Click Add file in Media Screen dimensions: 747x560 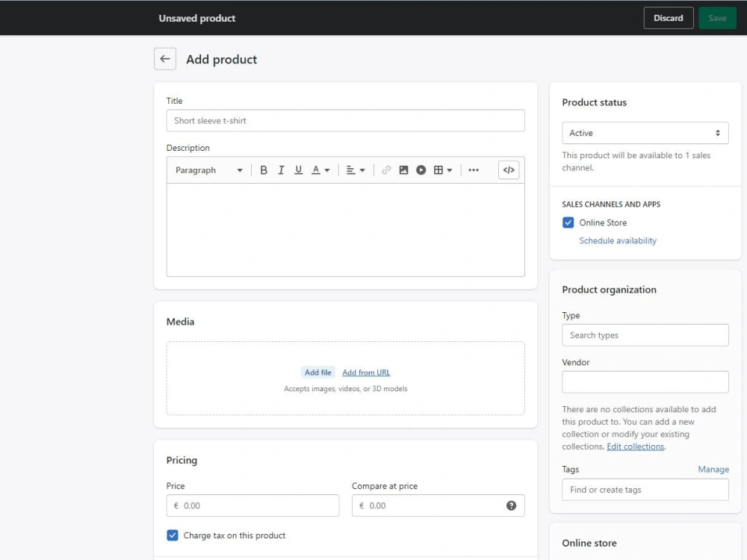(317, 373)
